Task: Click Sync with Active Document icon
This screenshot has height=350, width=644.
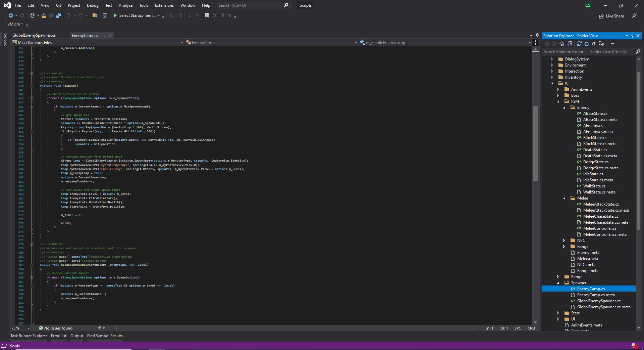Action: 579,44
